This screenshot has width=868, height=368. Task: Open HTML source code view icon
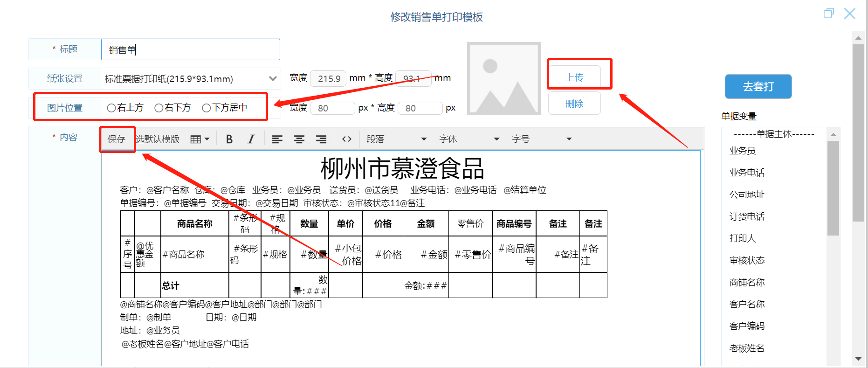click(346, 139)
